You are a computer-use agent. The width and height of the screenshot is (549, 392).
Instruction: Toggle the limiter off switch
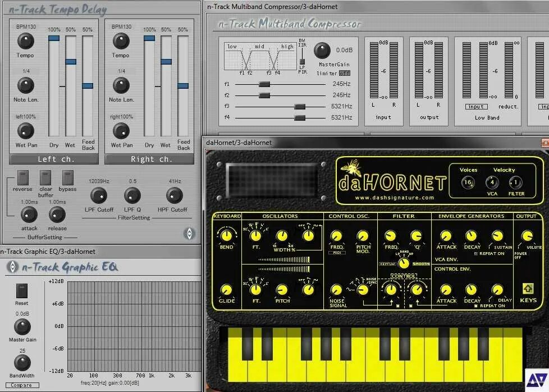(345, 73)
